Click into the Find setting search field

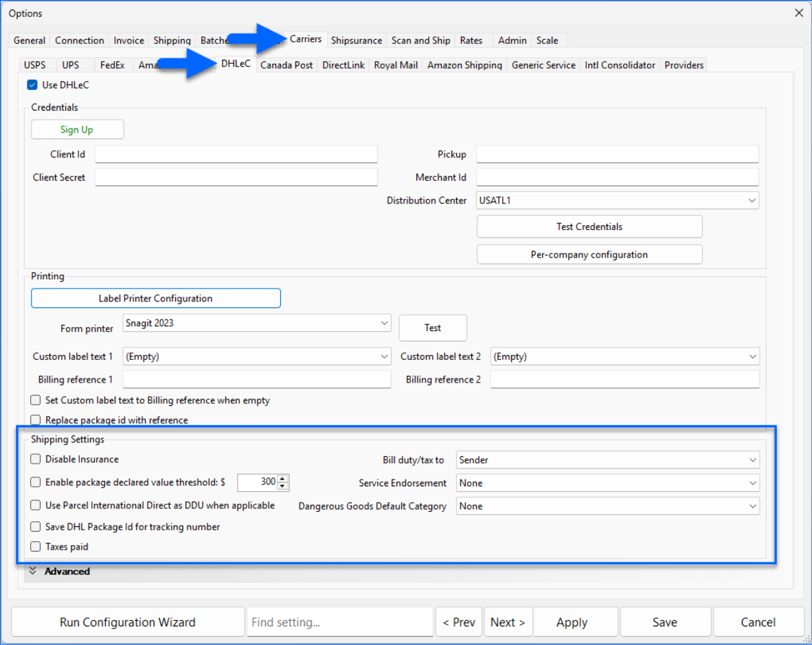click(339, 622)
